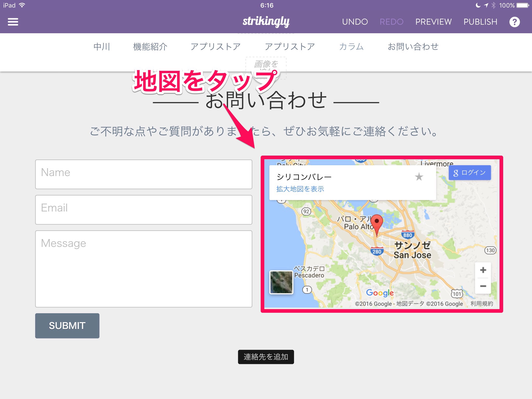The image size is (532, 399).
Task: Click PUBLISH in the top bar
Action: coord(480,22)
